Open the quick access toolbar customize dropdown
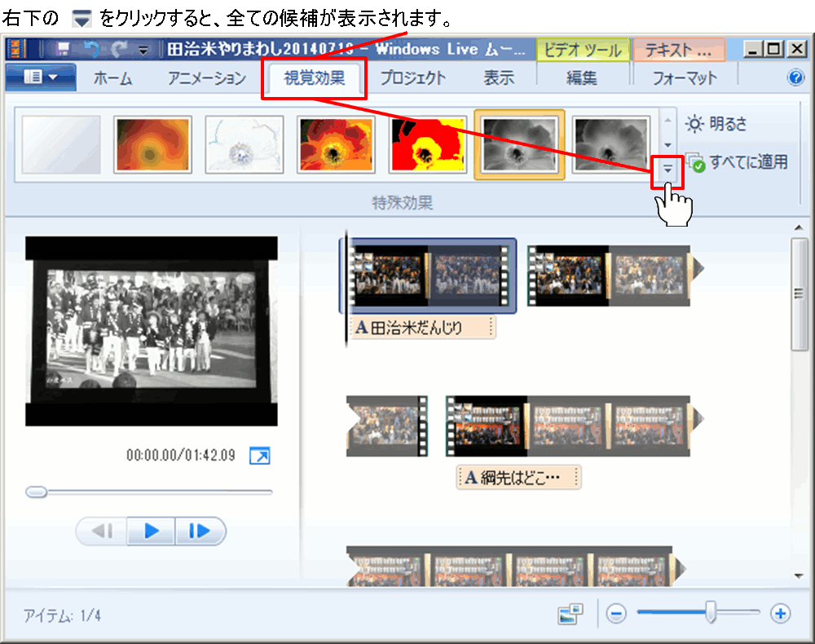The height and width of the screenshot is (644, 815). [143, 51]
